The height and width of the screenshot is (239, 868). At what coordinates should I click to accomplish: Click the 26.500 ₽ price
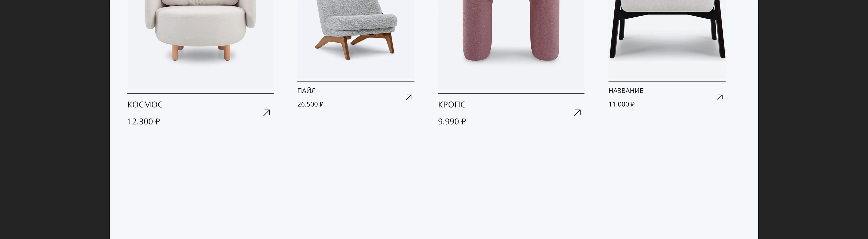[x=310, y=104]
